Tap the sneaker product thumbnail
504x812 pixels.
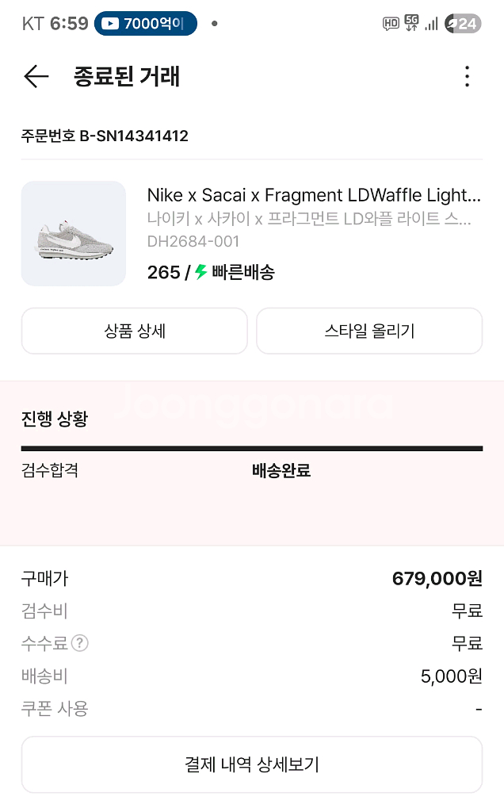74,234
